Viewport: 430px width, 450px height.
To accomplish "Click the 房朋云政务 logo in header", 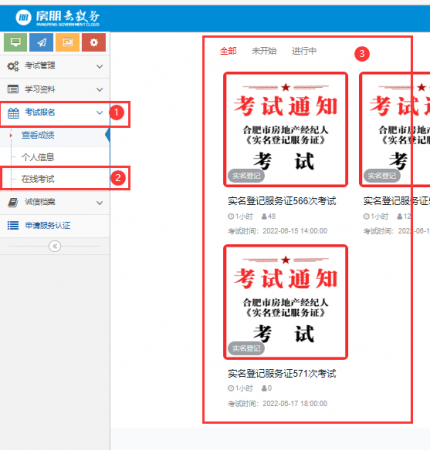I will 58,17.
